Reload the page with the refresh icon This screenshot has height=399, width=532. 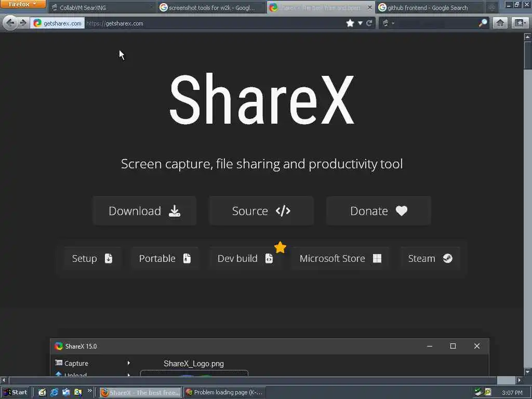[x=369, y=23]
